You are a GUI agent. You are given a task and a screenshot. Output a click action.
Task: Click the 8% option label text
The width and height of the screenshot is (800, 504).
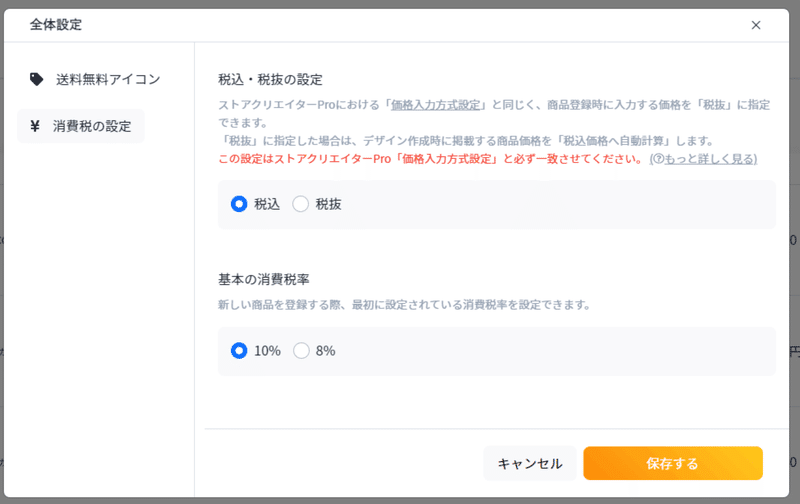(x=326, y=351)
